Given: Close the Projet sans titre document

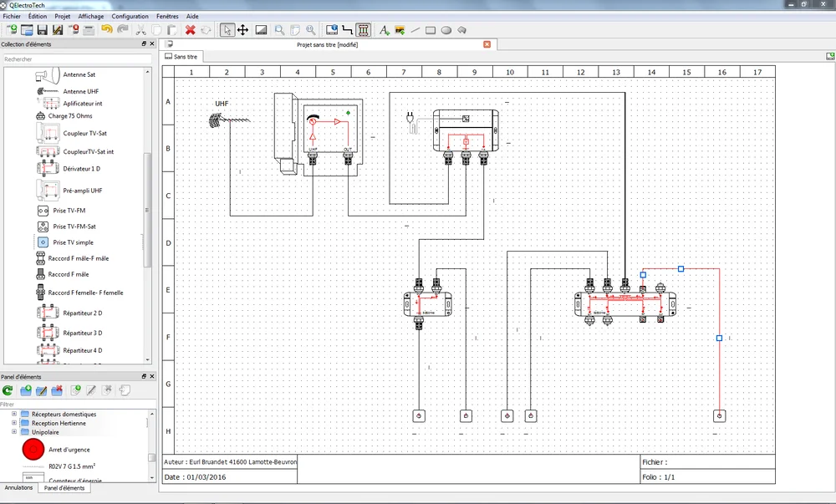Looking at the screenshot, I should click(x=487, y=44).
